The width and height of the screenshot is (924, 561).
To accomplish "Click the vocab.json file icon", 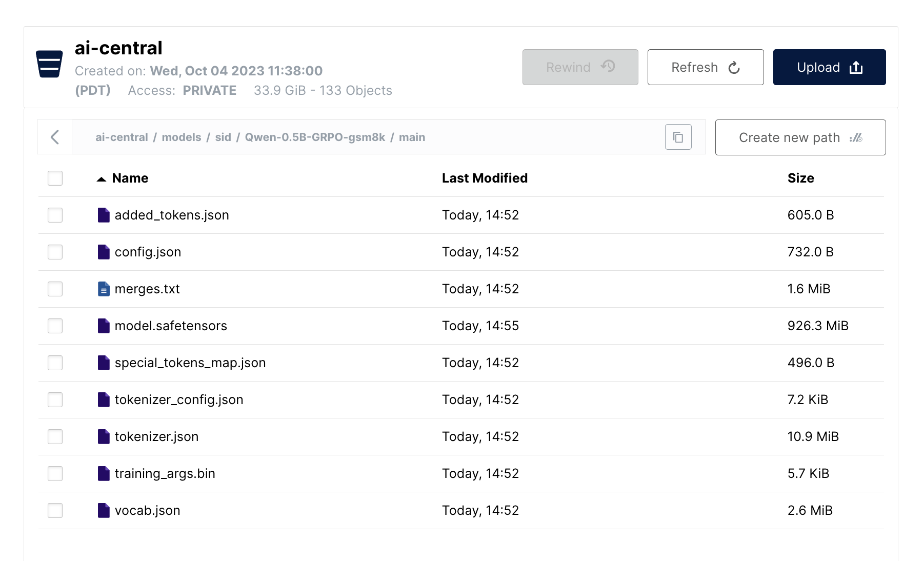I will point(104,511).
